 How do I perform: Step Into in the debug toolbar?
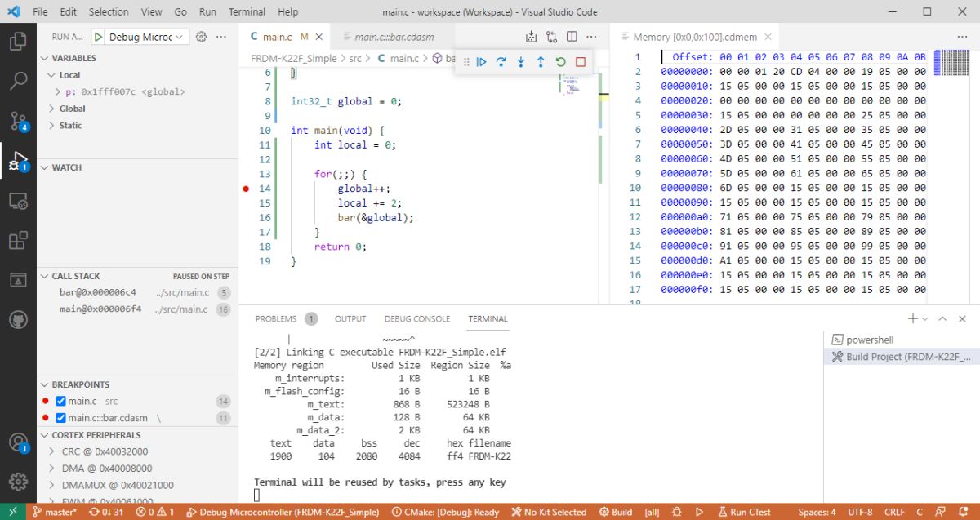[521, 62]
